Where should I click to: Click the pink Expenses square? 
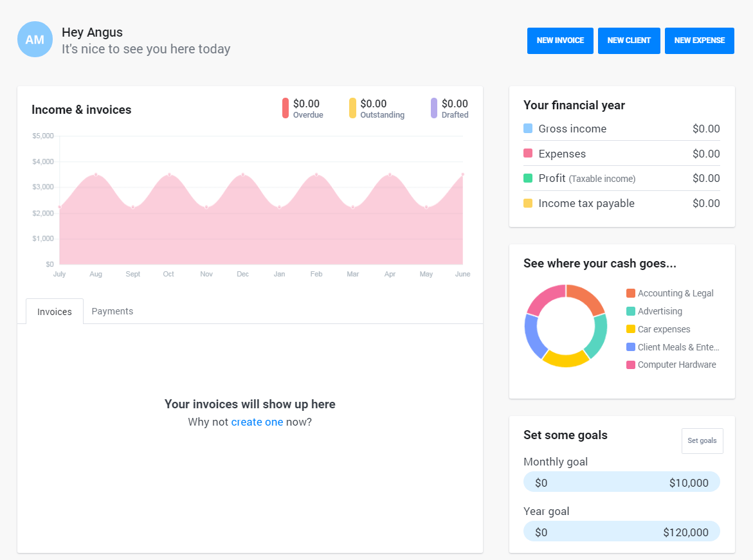tap(528, 154)
